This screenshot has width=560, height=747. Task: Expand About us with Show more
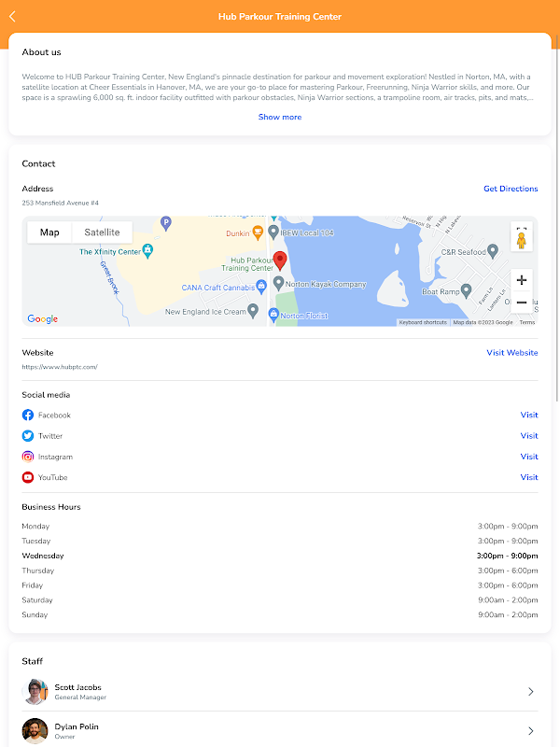pos(280,117)
